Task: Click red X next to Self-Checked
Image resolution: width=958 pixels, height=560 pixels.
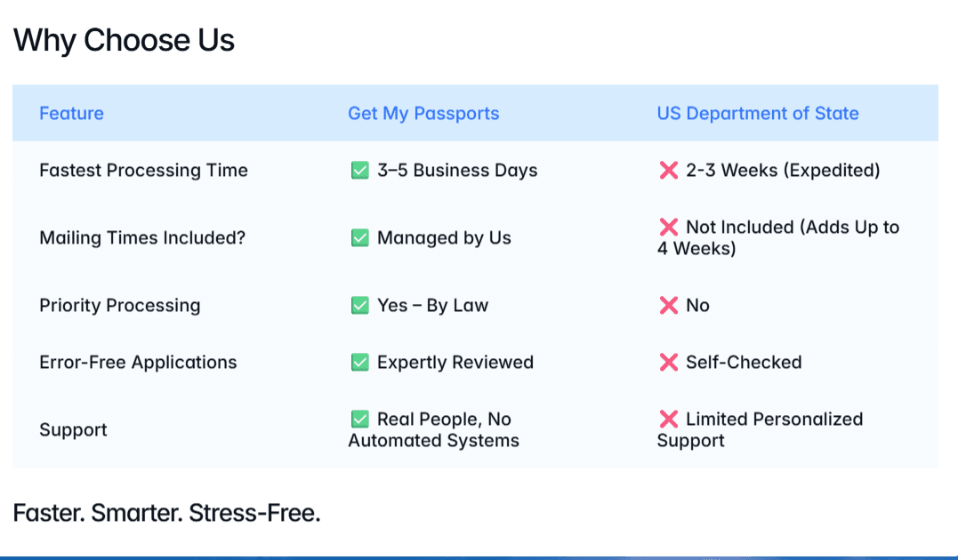Action: (x=669, y=362)
